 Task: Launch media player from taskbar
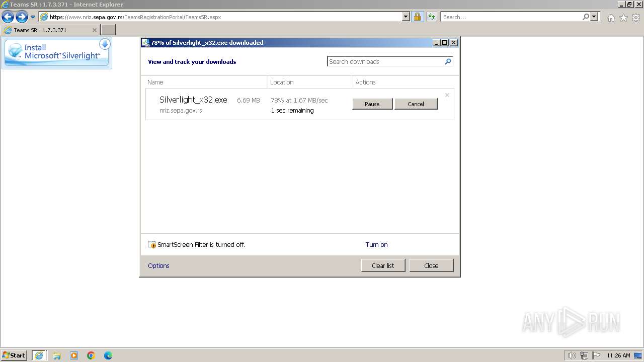[x=74, y=355]
